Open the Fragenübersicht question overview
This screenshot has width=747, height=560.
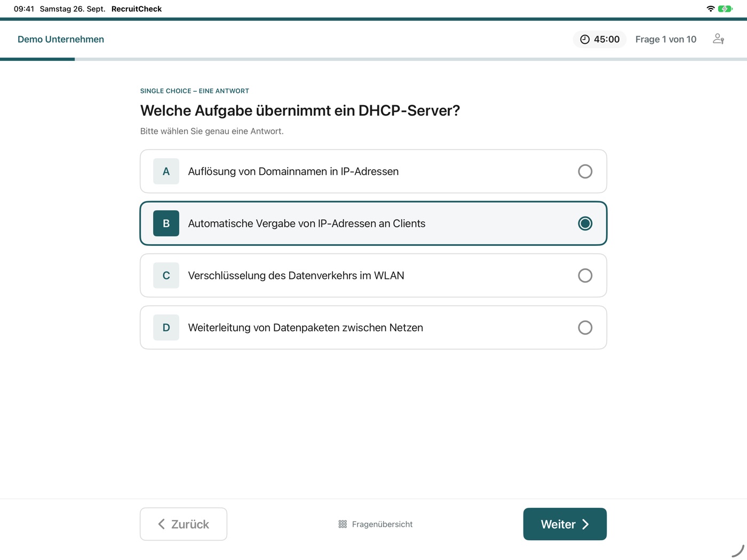pyautogui.click(x=376, y=524)
